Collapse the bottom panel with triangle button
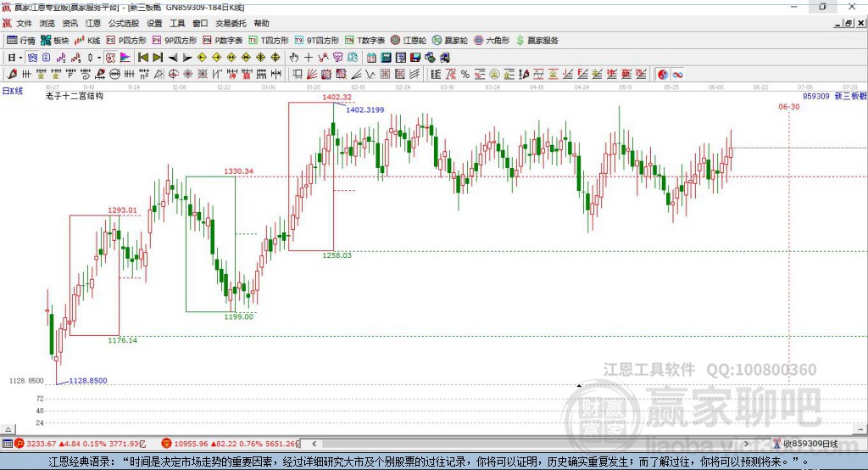 (8, 429)
